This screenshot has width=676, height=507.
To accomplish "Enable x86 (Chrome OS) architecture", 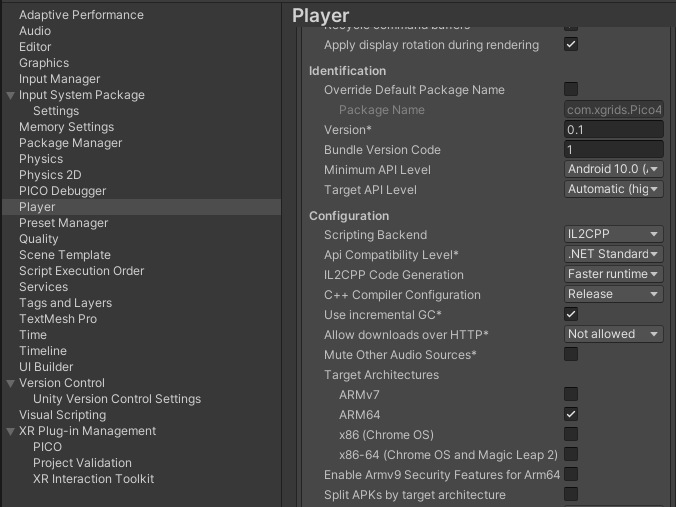I will (571, 434).
